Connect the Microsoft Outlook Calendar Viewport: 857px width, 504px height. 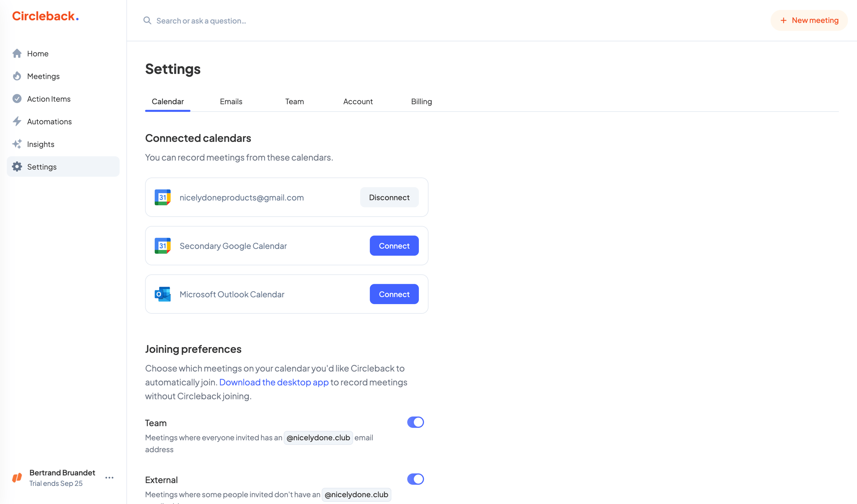[394, 294]
